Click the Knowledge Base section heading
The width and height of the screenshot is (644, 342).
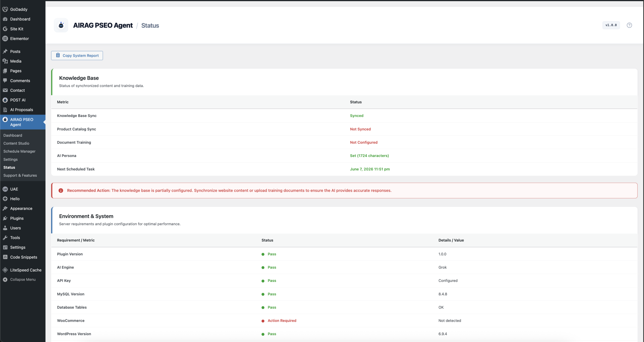(x=79, y=78)
